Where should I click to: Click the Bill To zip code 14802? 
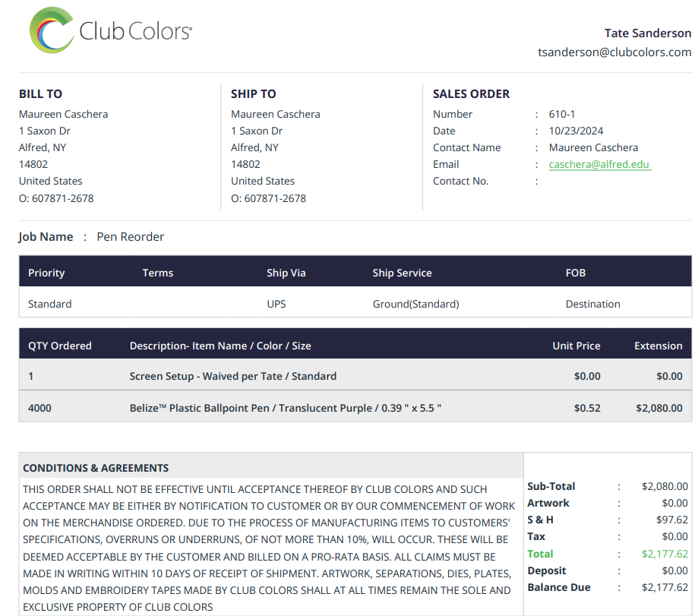coord(33,164)
